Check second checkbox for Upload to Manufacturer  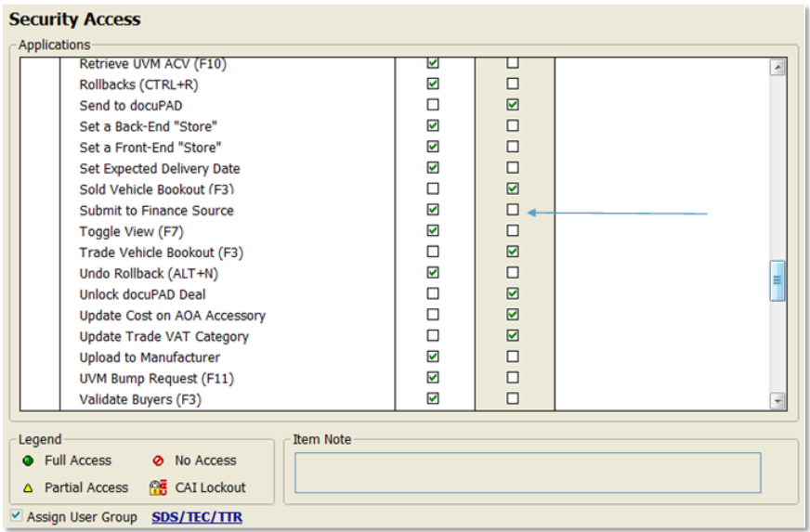coord(513,357)
